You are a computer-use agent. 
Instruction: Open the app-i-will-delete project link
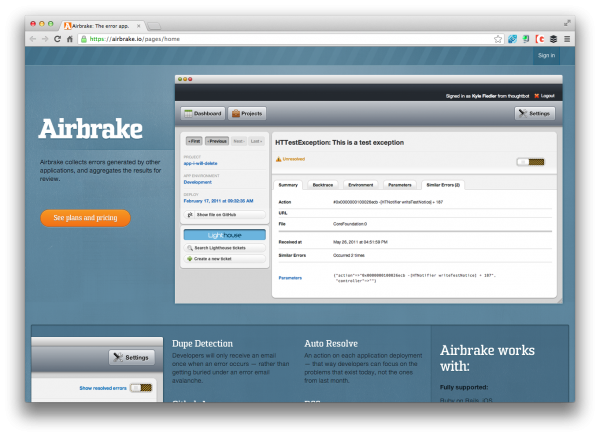tap(201, 163)
